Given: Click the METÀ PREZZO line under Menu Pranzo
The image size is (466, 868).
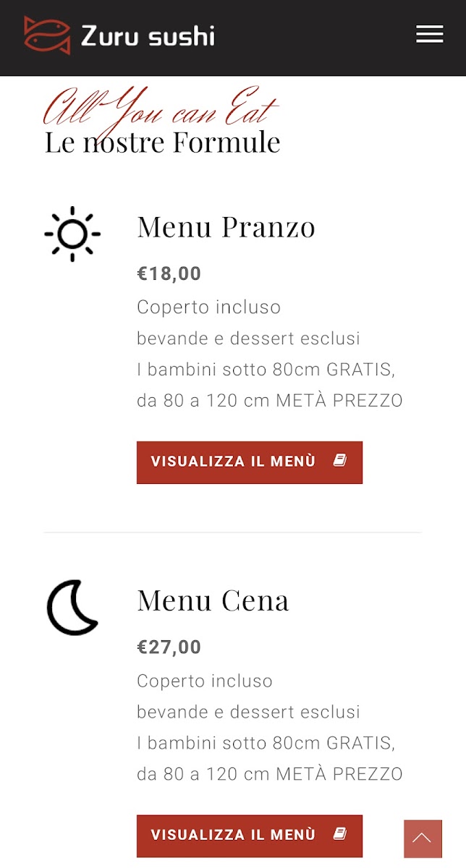Looking at the screenshot, I should [x=269, y=400].
